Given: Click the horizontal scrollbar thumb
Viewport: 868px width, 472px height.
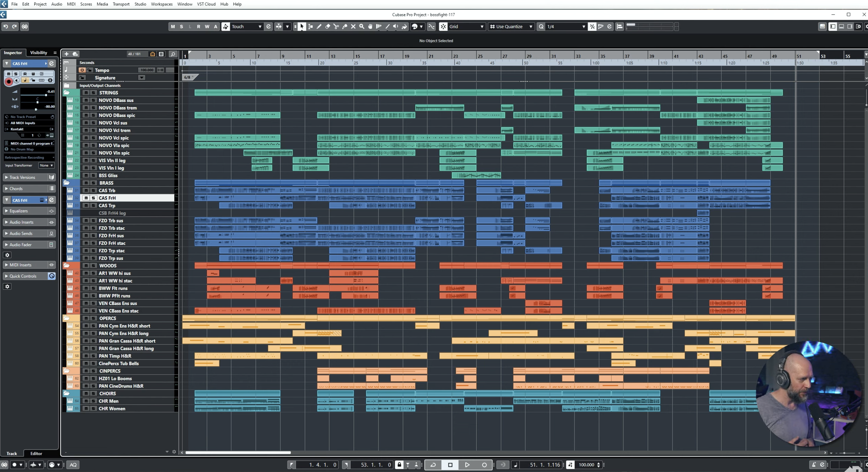Looking at the screenshot, I should coord(238,452).
